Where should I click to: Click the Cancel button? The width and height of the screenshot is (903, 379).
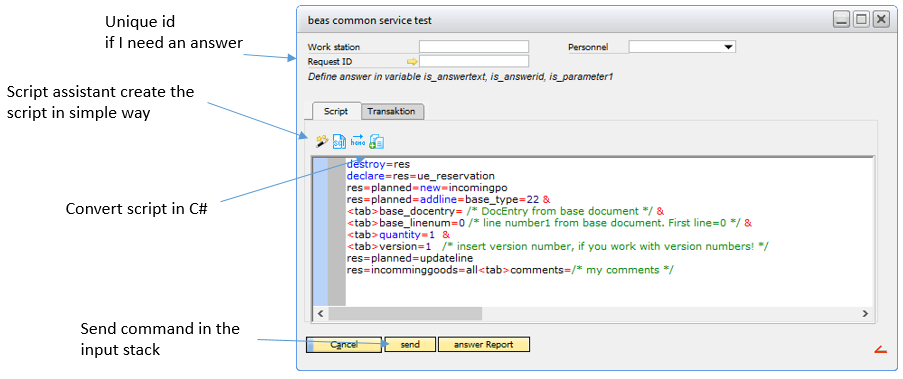tap(344, 344)
